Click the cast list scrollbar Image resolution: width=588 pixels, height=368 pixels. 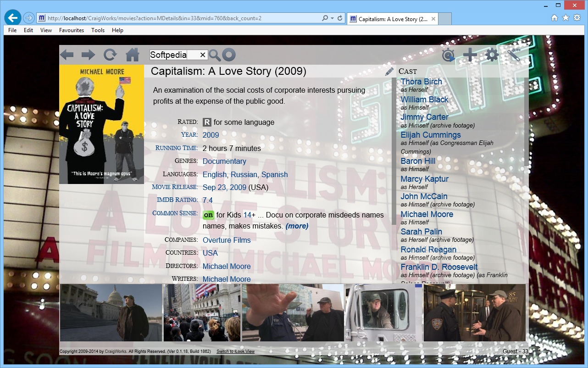tap(526, 122)
